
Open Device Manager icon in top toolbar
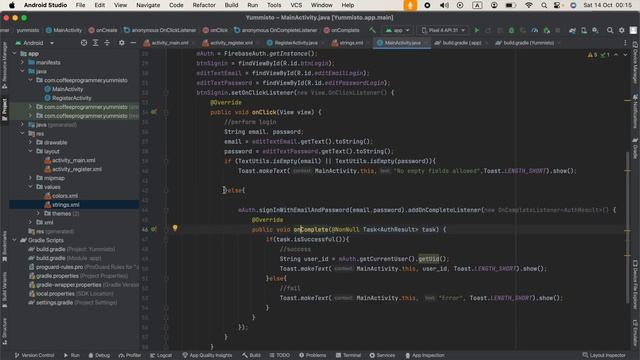[584, 30]
